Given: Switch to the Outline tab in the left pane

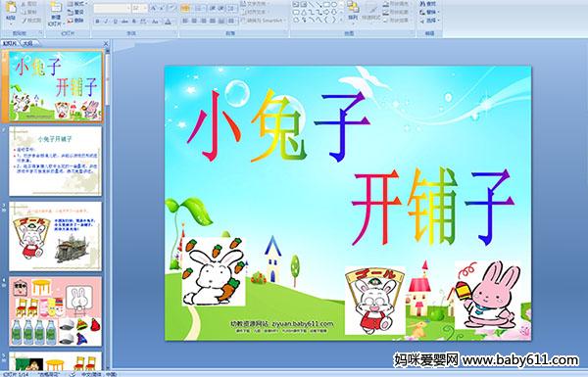Looking at the screenshot, I should (x=28, y=43).
